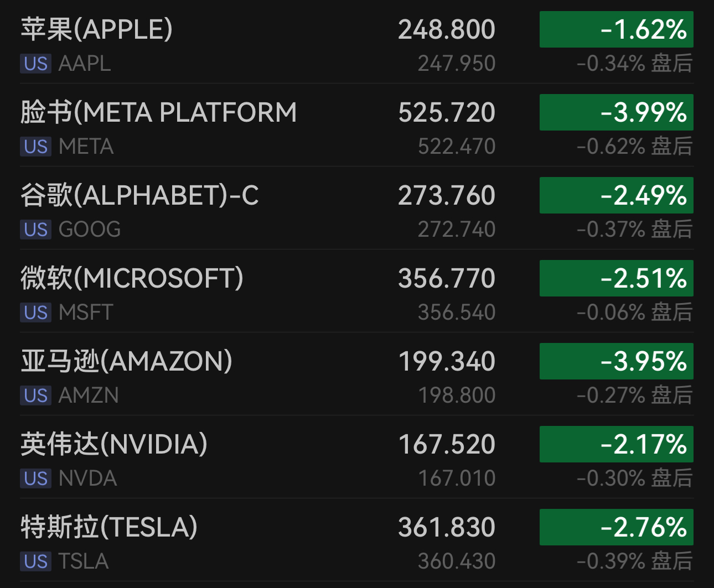Screen dimensions: 714x588
Task: Select the Amazon stock name
Action: 126,361
